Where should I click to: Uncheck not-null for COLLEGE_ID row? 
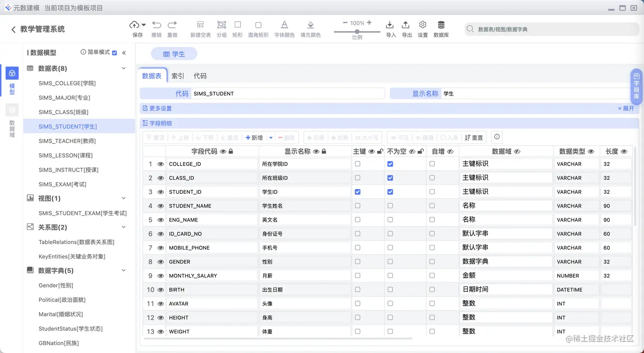[390, 164]
